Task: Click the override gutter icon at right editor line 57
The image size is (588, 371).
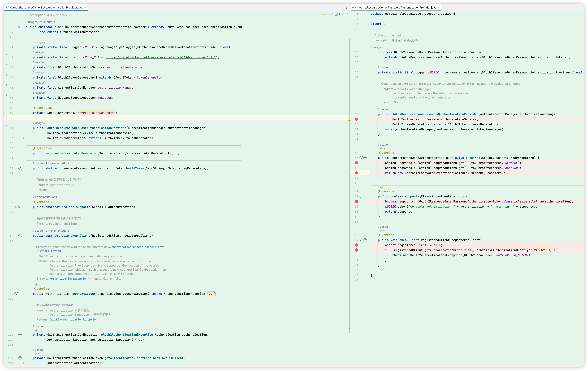Action: [x=361, y=240]
